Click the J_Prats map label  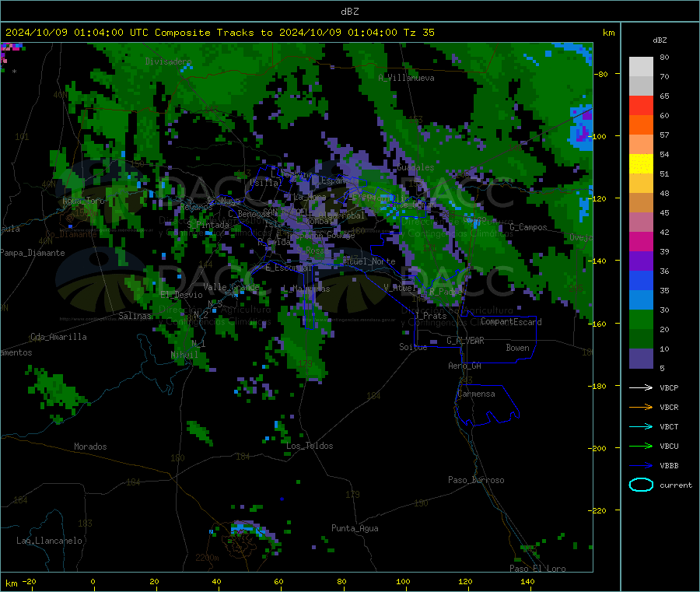(431, 316)
